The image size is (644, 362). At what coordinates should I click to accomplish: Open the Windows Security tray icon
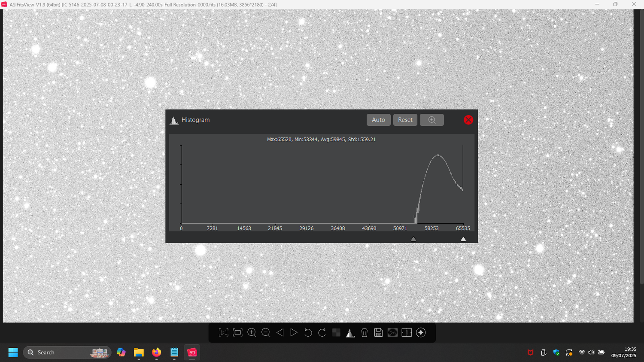point(556,353)
